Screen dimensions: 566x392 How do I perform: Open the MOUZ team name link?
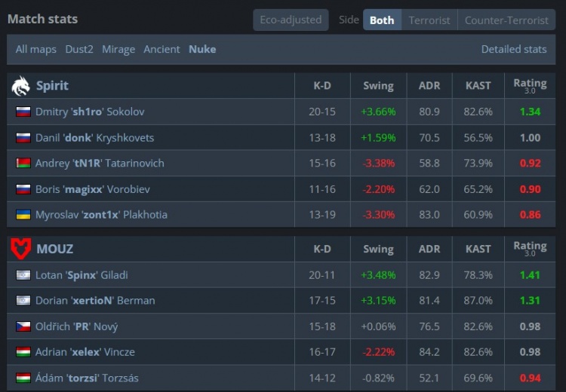(x=55, y=249)
